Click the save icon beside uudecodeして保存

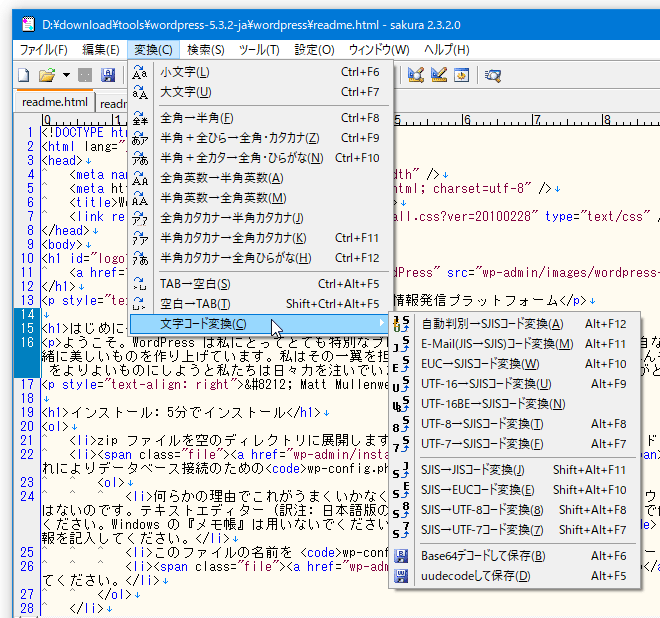401,576
